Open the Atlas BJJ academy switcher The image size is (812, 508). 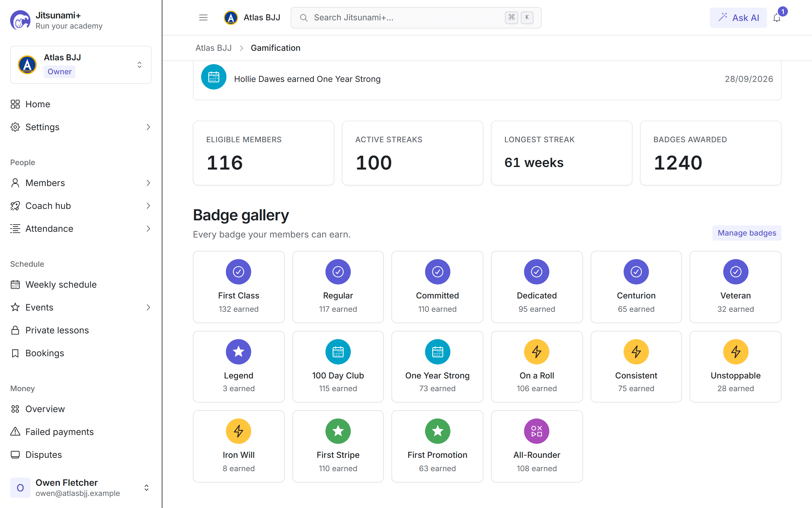(81, 64)
